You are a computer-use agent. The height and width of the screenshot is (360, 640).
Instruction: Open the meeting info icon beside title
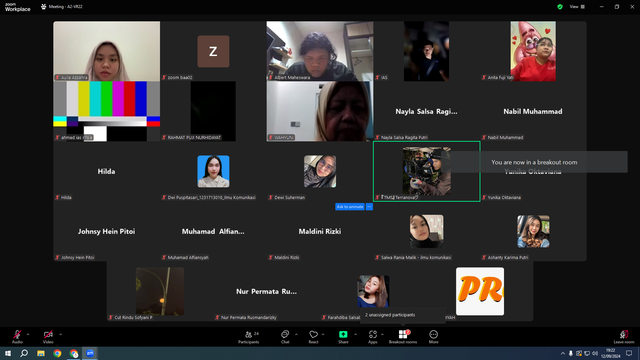pyautogui.click(x=44, y=7)
